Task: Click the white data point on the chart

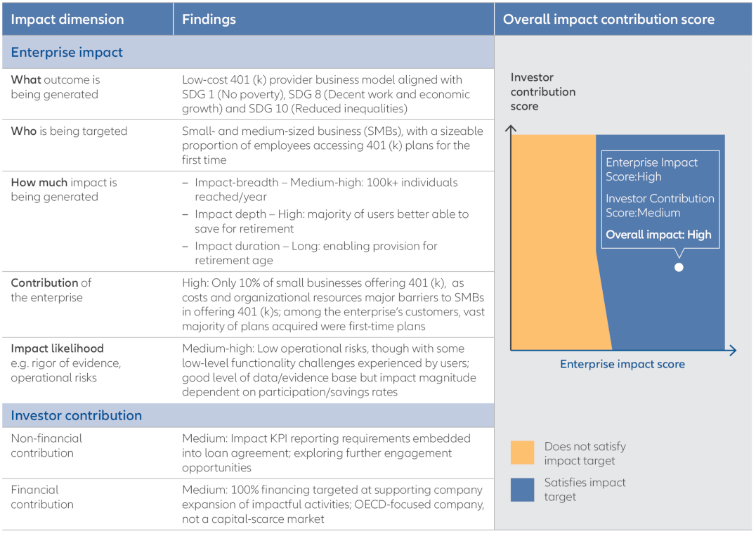Action: [x=679, y=267]
